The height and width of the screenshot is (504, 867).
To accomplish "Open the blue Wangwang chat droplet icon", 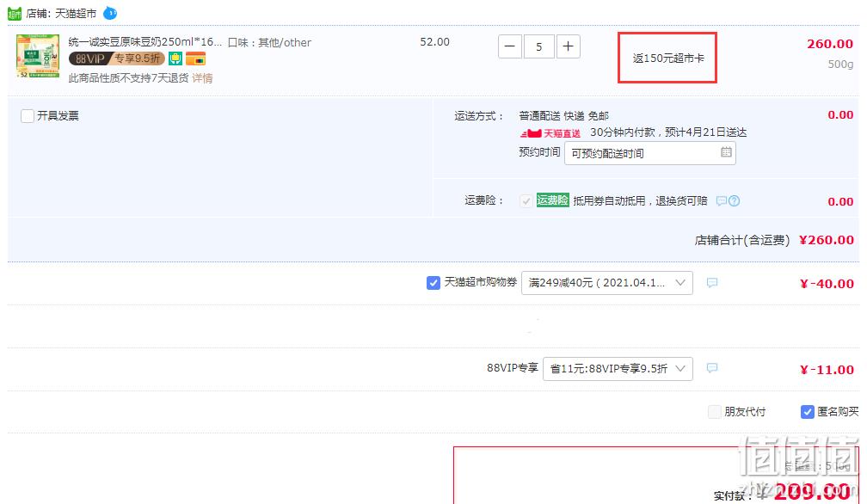I will coord(110,13).
